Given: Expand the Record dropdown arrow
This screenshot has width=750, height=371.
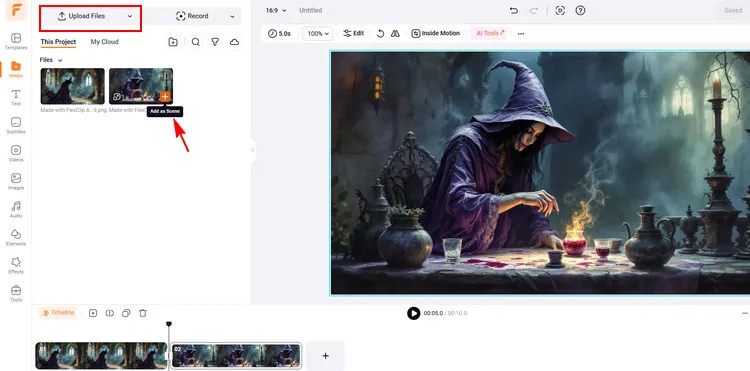Looking at the screenshot, I should (x=232, y=16).
